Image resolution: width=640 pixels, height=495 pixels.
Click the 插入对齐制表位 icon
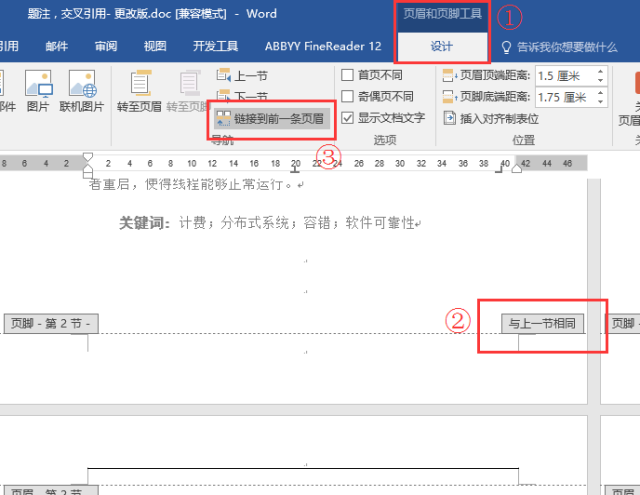[x=449, y=118]
